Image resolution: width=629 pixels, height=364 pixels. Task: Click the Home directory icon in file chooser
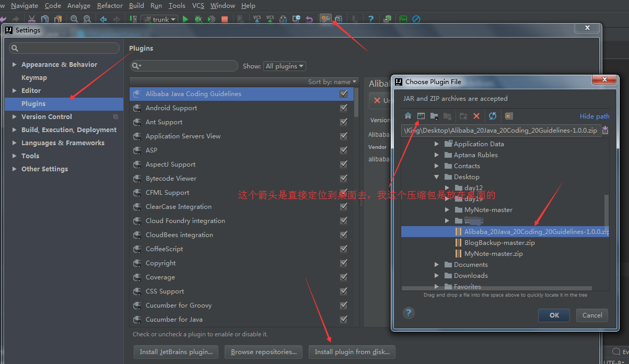(408, 116)
